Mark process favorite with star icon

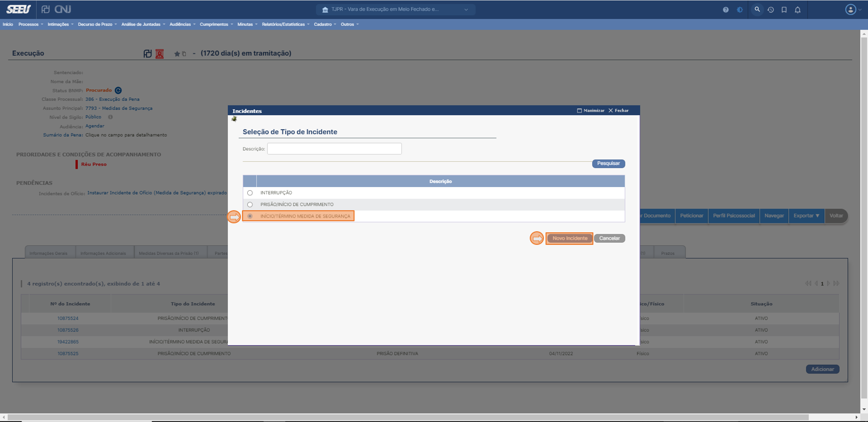click(177, 54)
